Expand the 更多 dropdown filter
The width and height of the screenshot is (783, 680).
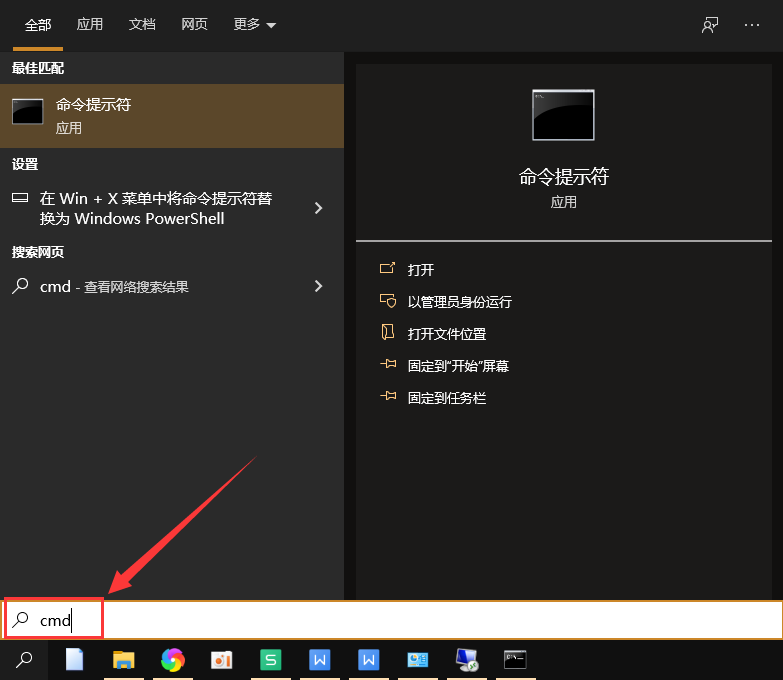[255, 24]
